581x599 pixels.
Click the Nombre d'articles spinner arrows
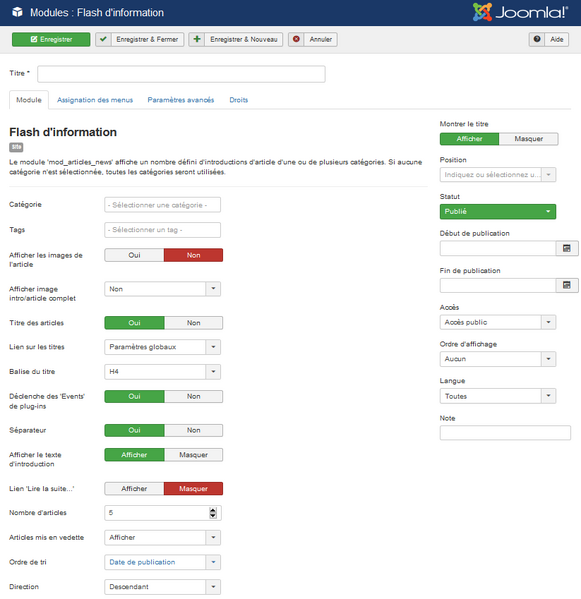click(x=213, y=513)
